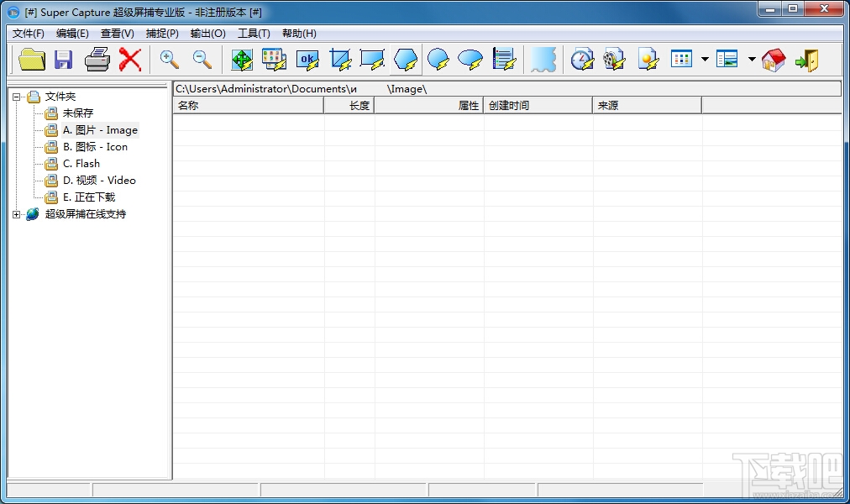Capture full screen with green arrows icon
This screenshot has height=504, width=850.
pyautogui.click(x=242, y=60)
